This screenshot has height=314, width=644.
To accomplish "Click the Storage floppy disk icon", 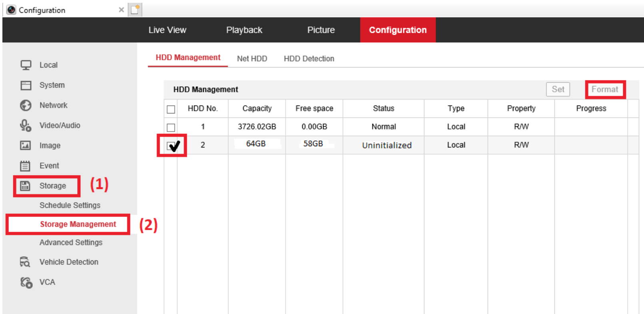I will 25,186.
